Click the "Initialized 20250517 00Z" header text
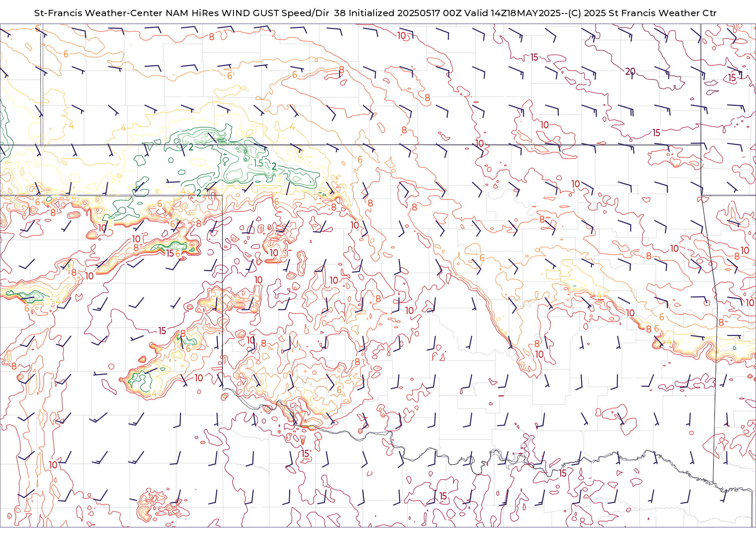The width and height of the screenshot is (756, 551). point(405,13)
